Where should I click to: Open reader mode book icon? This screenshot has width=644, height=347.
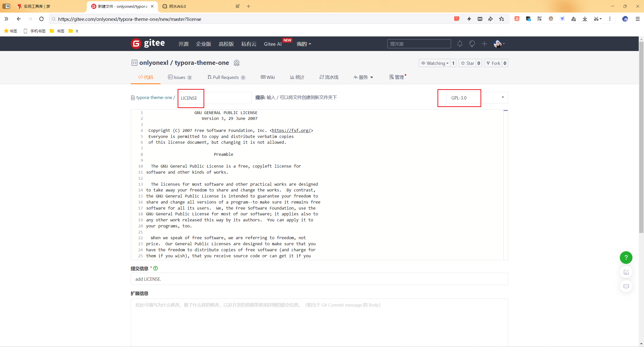480,19
